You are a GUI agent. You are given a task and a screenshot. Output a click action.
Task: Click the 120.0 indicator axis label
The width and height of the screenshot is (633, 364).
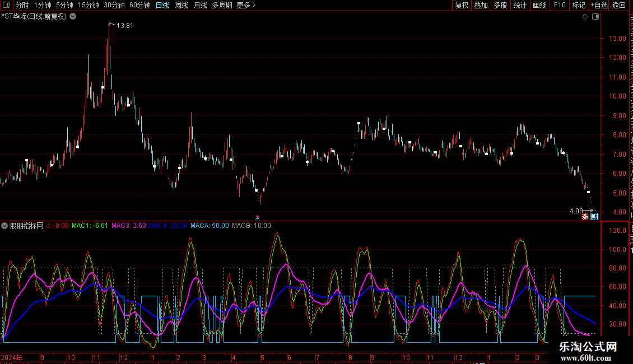click(x=617, y=230)
